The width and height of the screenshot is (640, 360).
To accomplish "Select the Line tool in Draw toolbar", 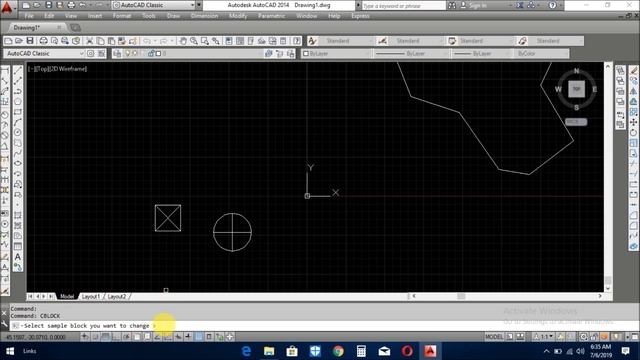I will [x=18, y=71].
